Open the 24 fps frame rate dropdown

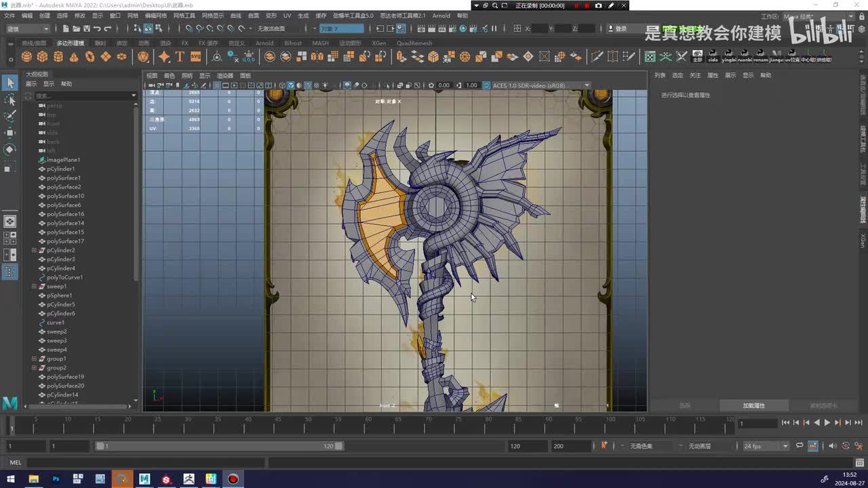[x=766, y=446]
